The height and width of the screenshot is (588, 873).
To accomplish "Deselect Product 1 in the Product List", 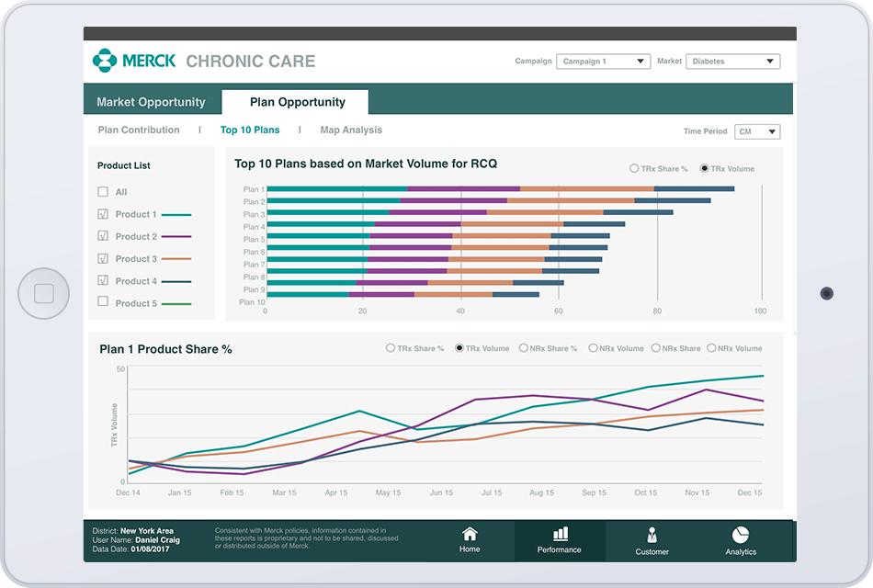I will click(x=104, y=213).
